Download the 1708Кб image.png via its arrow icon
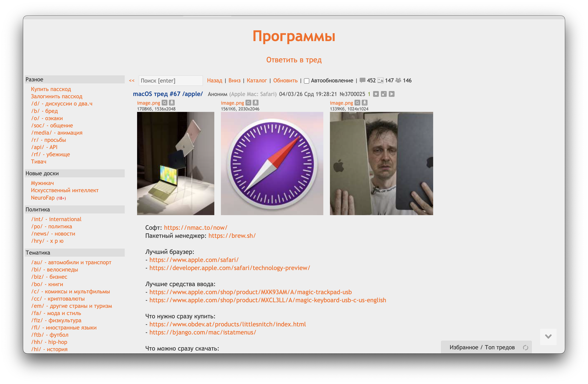 (172, 103)
